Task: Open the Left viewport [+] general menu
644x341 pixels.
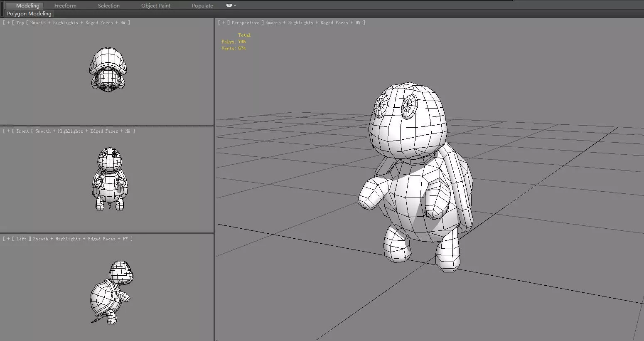Action: click(8, 239)
